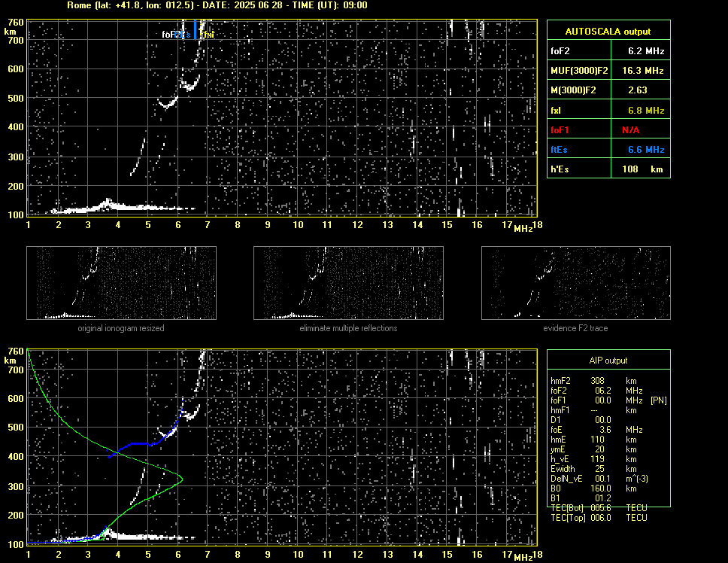The height and width of the screenshot is (563, 728).
Task: Click the blue ftEs row label
Action: coord(559,150)
